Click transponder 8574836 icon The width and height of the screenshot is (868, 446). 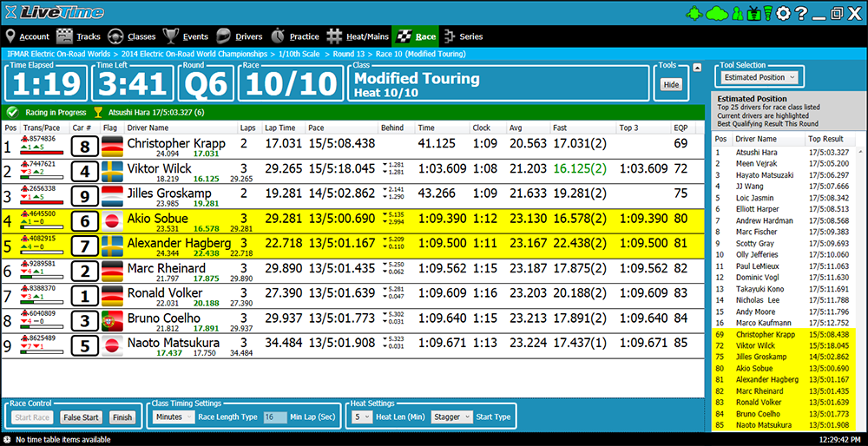[x=24, y=138]
